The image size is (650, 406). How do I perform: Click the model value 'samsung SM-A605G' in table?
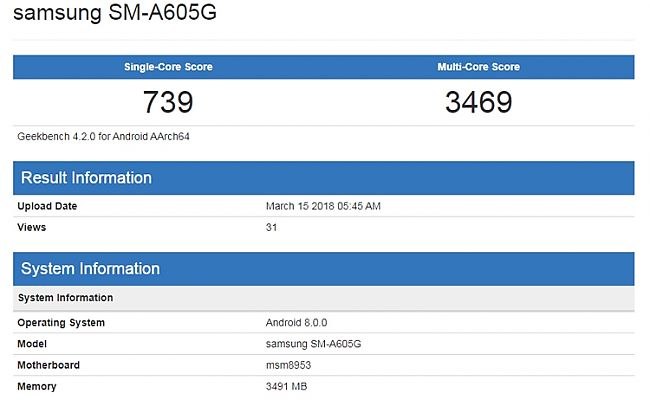click(x=313, y=344)
